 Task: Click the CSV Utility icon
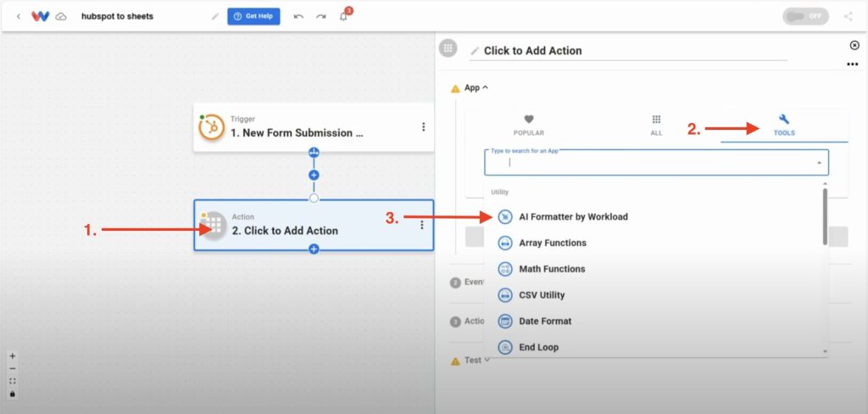[x=504, y=295]
